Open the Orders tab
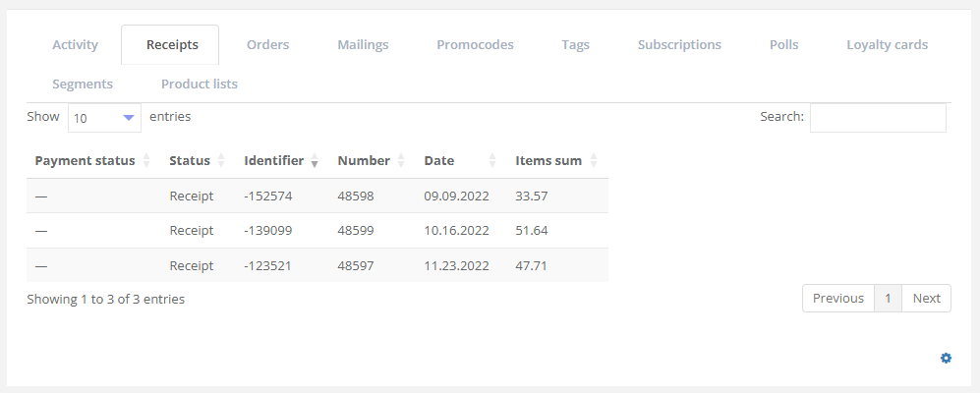This screenshot has width=980, height=393. [267, 45]
